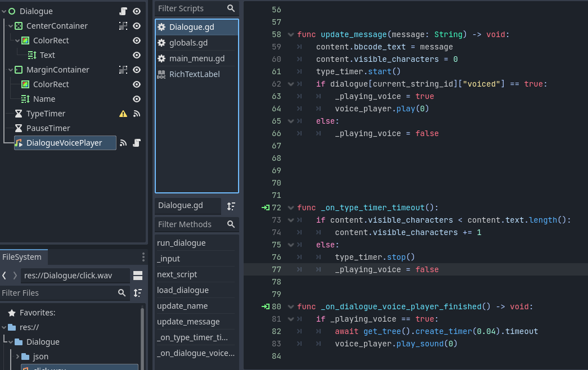Open FileSystem dock options menu dots
Image resolution: width=588 pixels, height=370 pixels.
(143, 257)
